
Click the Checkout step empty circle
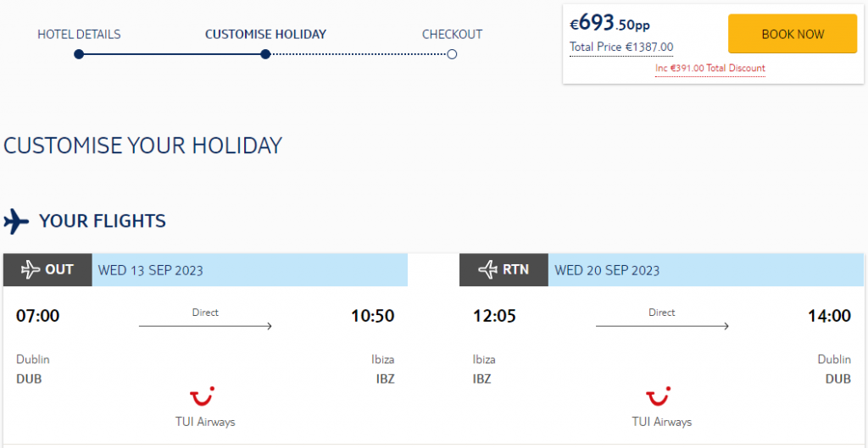[x=452, y=54]
